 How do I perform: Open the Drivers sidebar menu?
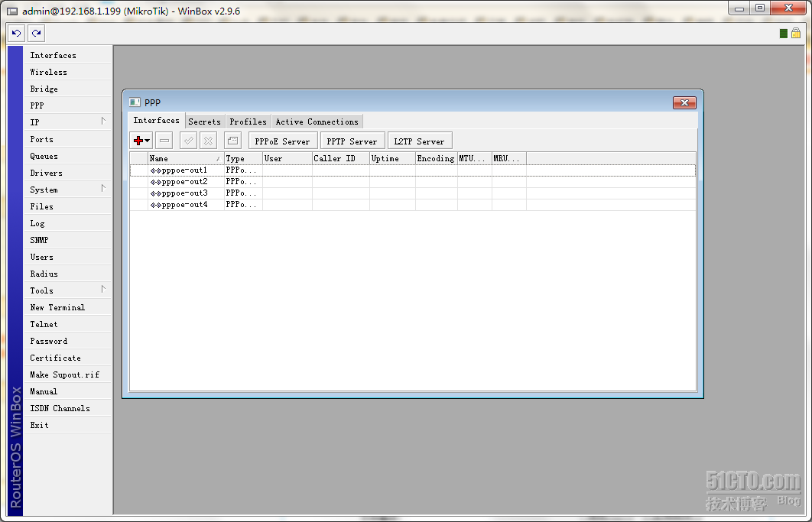(67, 173)
